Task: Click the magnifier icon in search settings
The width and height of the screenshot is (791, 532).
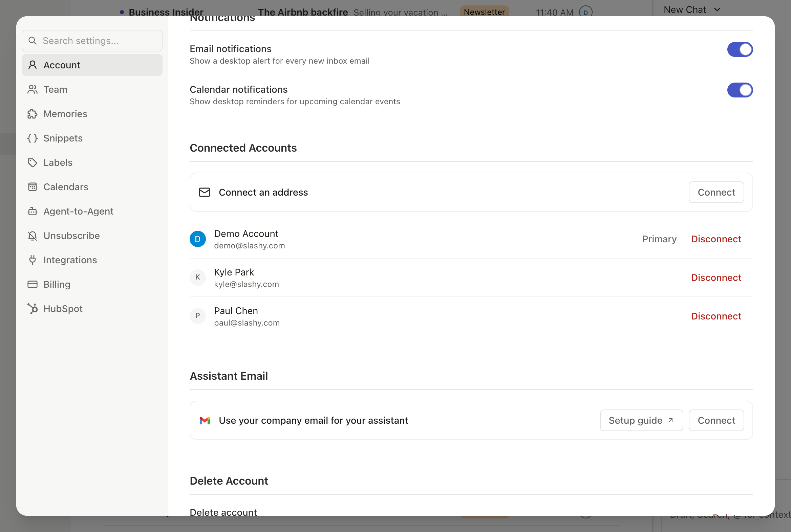Action: point(33,41)
